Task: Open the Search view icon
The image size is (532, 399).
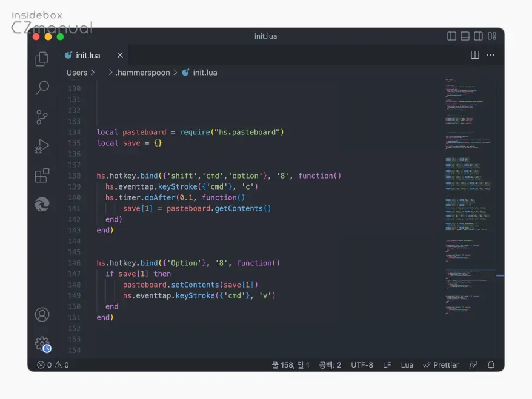Action: [x=42, y=88]
